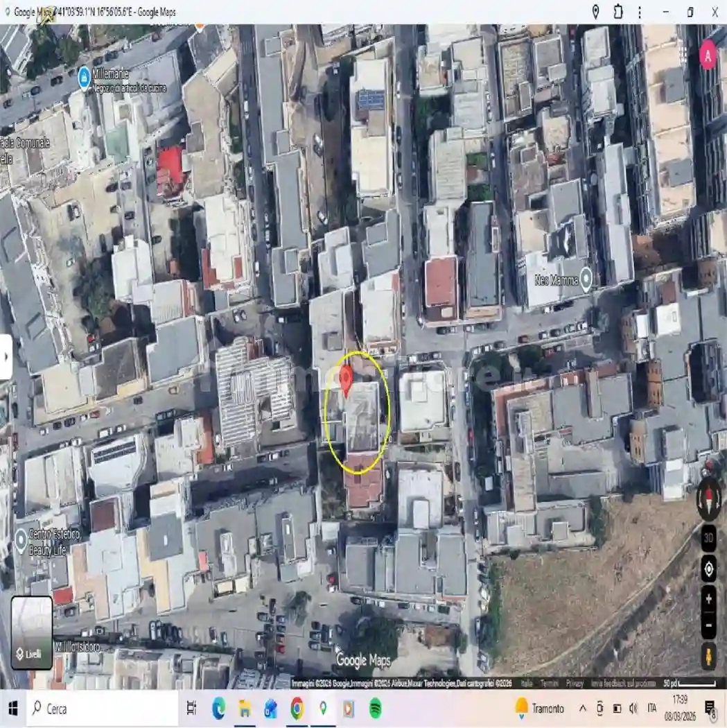Show hidden system tray icons
The width and height of the screenshot is (727, 728).
tap(582, 709)
